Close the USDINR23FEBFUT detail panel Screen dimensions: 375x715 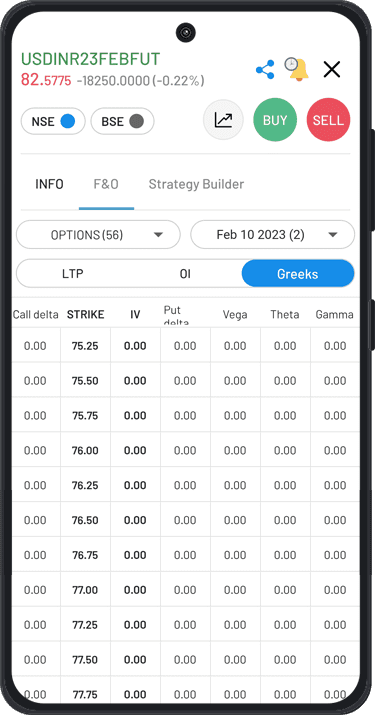tap(332, 69)
